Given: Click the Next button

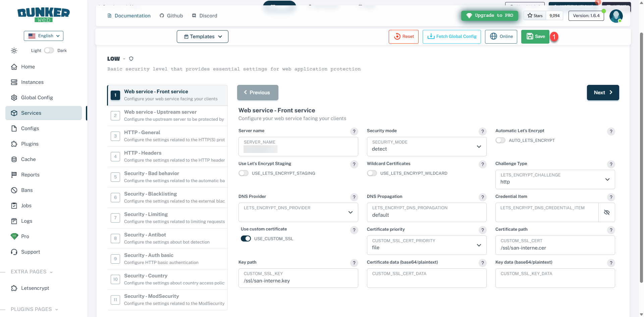Looking at the screenshot, I should [603, 93].
